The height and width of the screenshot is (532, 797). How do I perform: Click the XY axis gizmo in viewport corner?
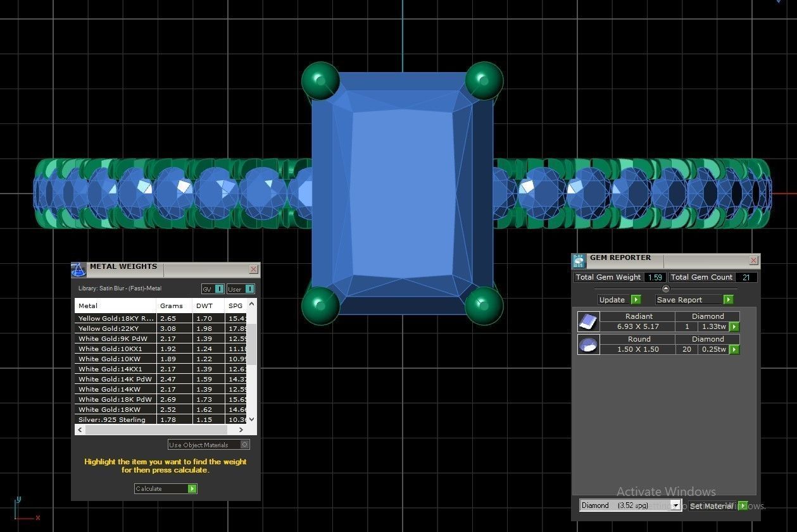27,509
